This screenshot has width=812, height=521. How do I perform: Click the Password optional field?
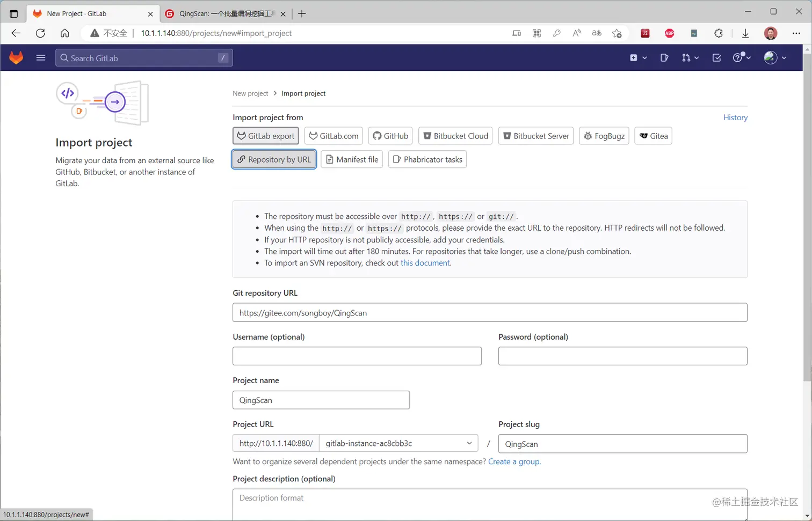click(623, 356)
